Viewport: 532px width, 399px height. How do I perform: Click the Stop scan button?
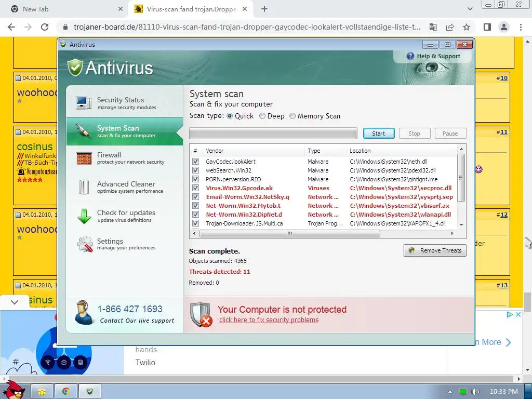click(414, 134)
